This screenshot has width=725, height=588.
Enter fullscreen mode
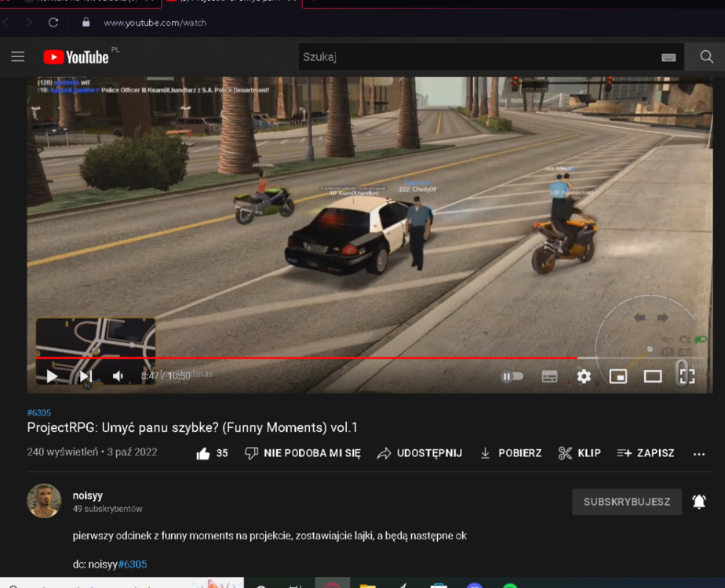coord(687,376)
